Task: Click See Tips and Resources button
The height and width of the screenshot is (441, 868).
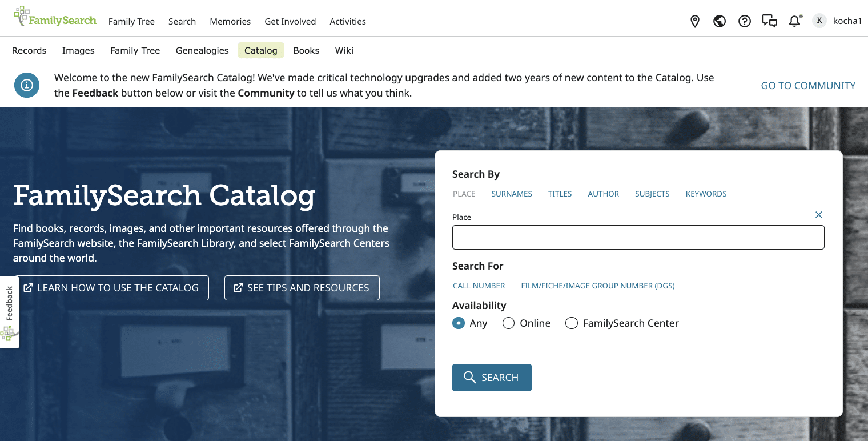Action: (302, 288)
